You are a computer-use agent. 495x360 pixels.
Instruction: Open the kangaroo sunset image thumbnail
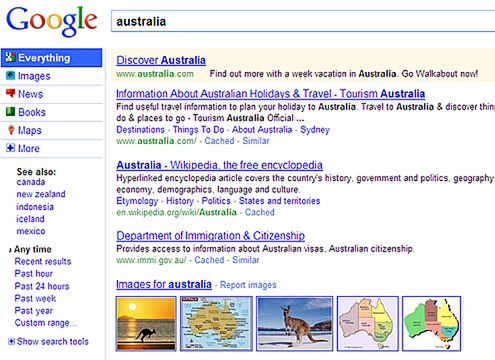tap(146, 324)
